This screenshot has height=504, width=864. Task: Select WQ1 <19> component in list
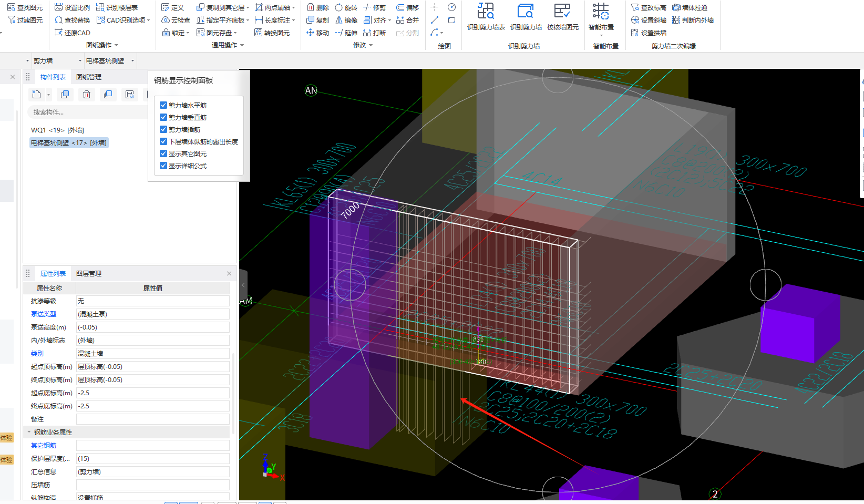(x=57, y=130)
